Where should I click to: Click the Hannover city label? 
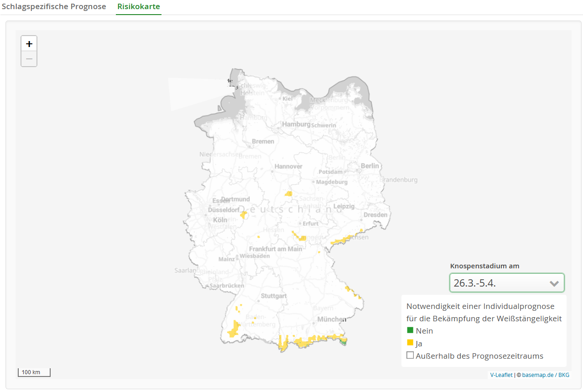coord(288,166)
